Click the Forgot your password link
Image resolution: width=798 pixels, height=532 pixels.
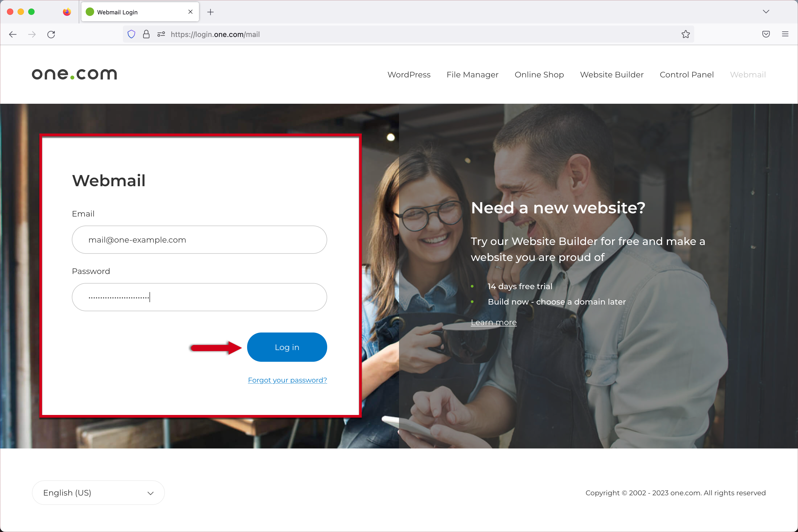click(x=287, y=379)
